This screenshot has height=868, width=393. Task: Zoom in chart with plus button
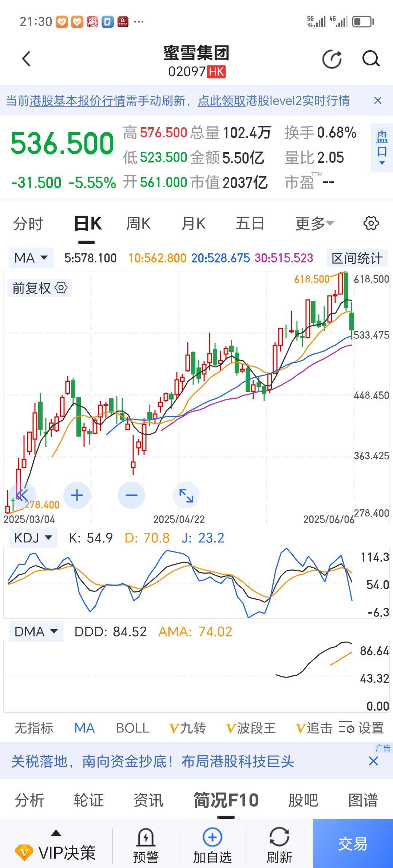pos(77,495)
